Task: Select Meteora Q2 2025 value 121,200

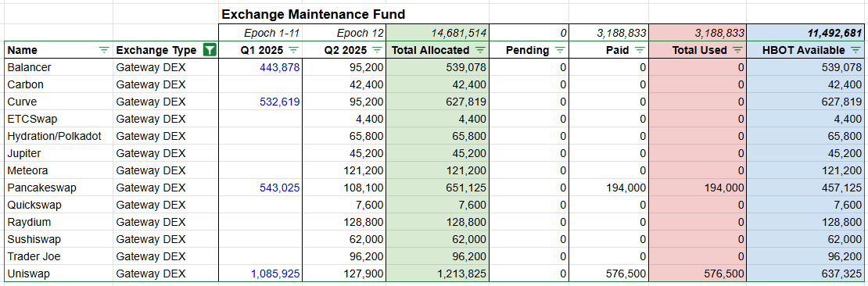Action: 344,170
